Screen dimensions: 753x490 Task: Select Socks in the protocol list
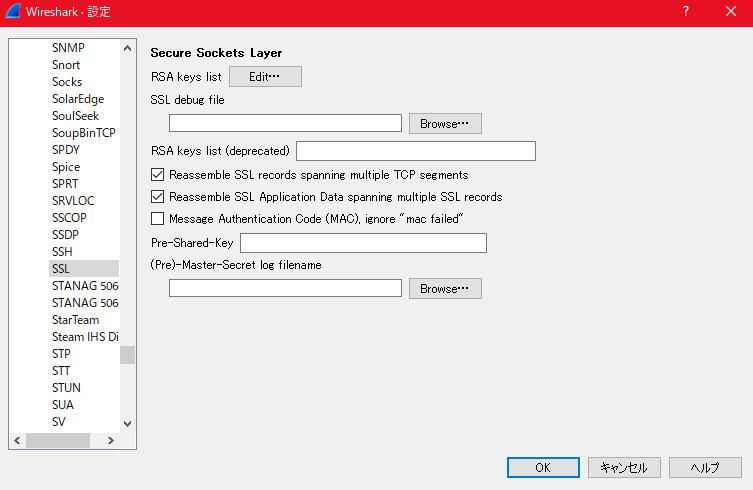pos(67,82)
